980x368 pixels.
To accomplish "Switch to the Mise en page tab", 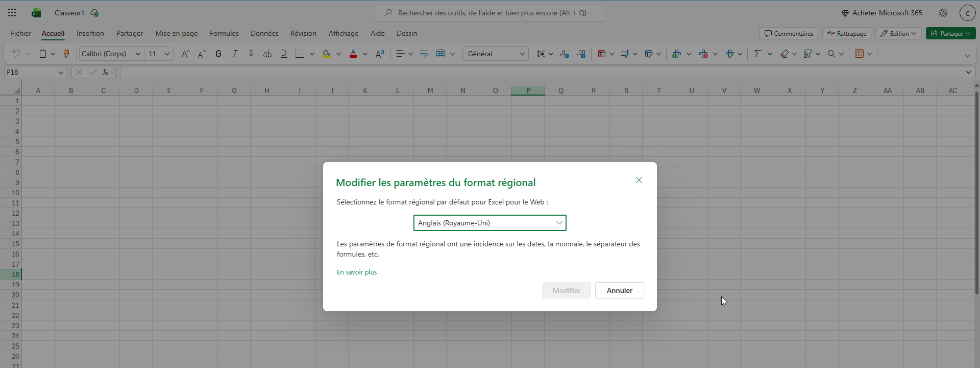I will [x=177, y=33].
